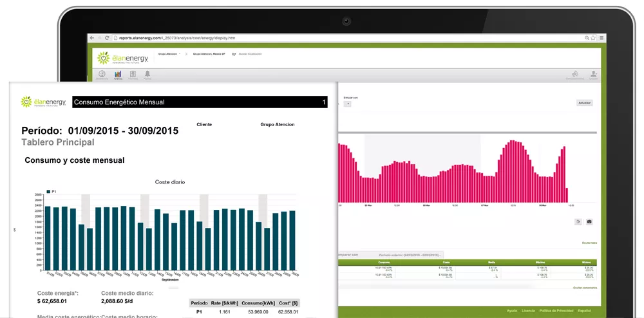This screenshot has width=644, height=318.
Task: Open the user account icon at top right
Action: click(x=593, y=75)
